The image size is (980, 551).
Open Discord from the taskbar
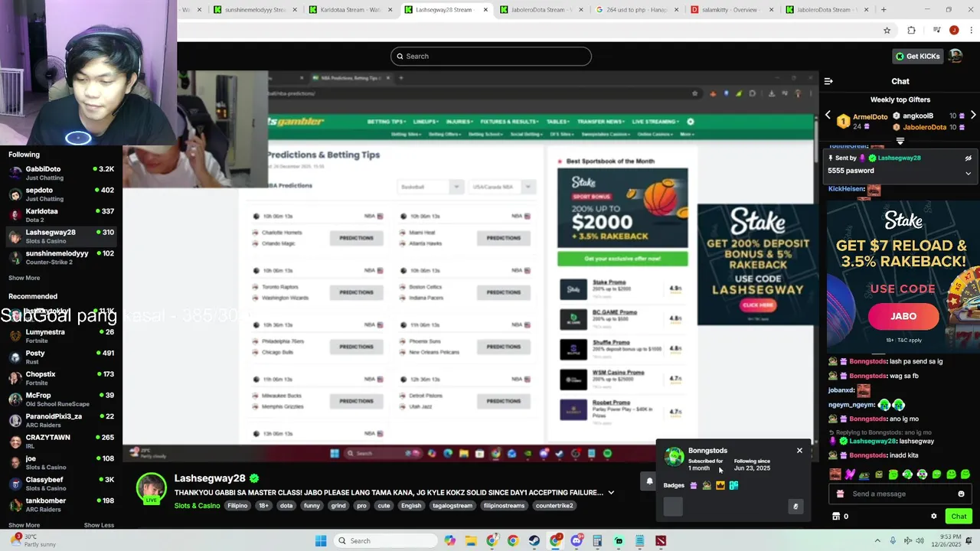(x=577, y=541)
